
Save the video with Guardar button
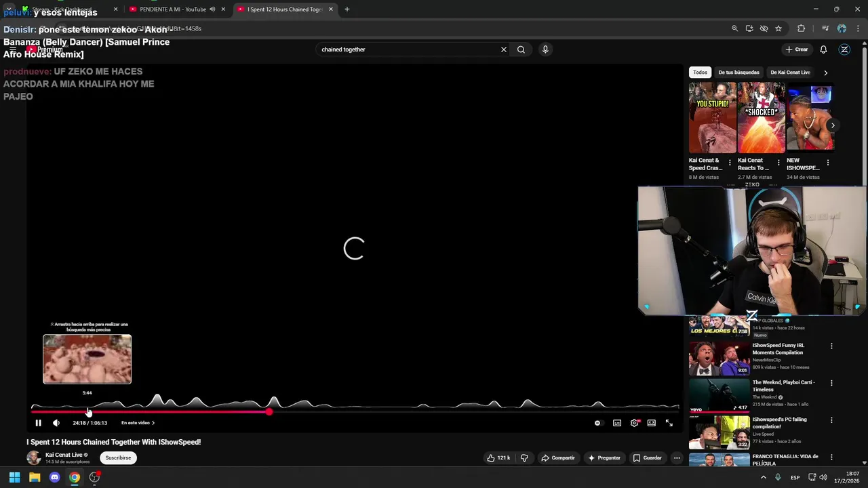tap(647, 458)
